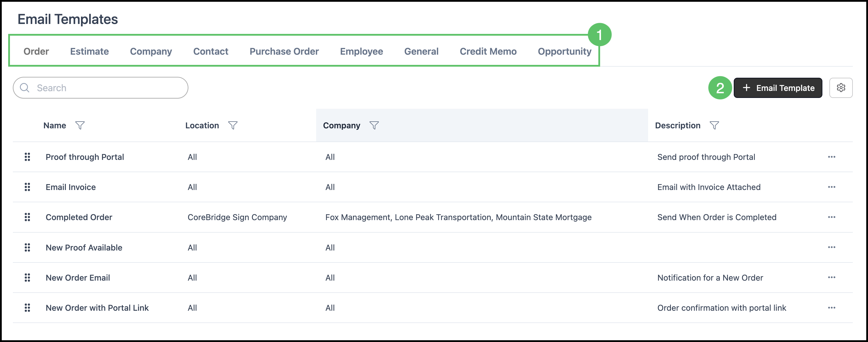Click the add Email Template button
The height and width of the screenshot is (342, 868).
coord(778,88)
